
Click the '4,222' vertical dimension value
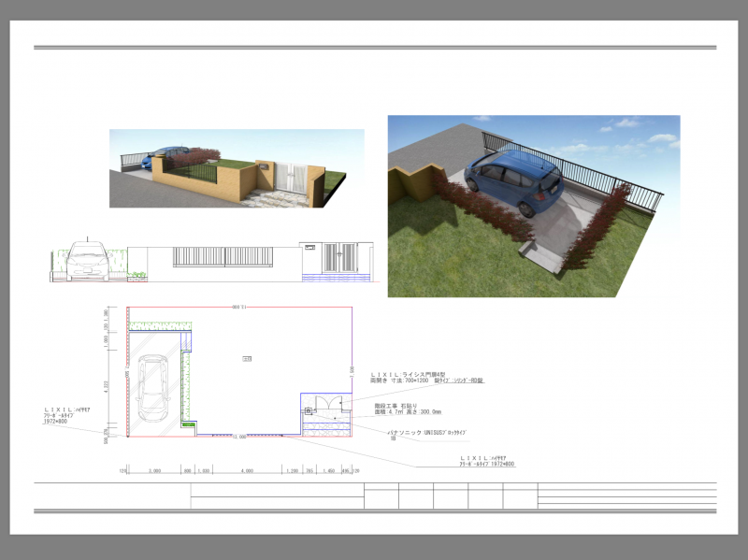pos(106,386)
